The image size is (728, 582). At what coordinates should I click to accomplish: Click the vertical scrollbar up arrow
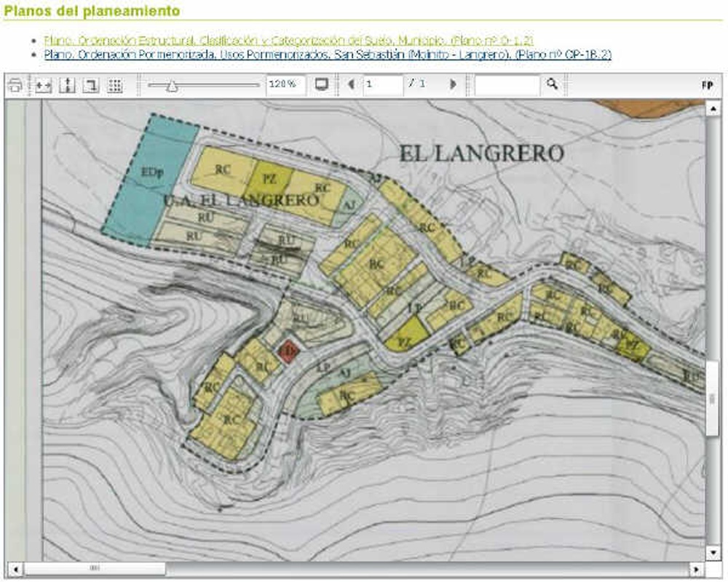(x=713, y=108)
